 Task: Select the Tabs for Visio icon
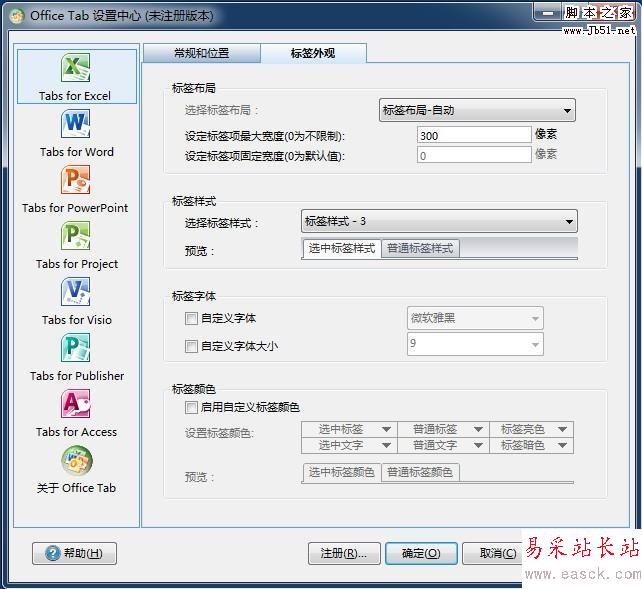pyautogui.click(x=76, y=292)
